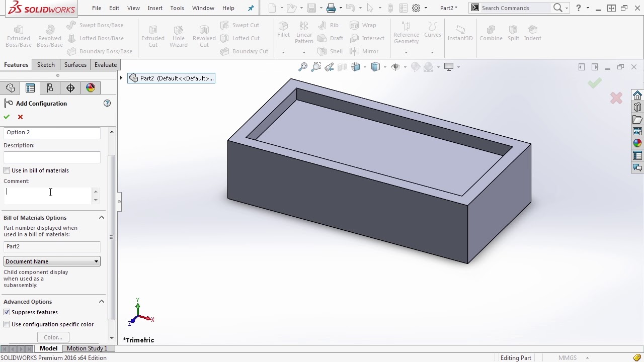Click the Edit Appearance icon in view toolbar
The width and height of the screenshot is (644, 362).
coord(416,67)
